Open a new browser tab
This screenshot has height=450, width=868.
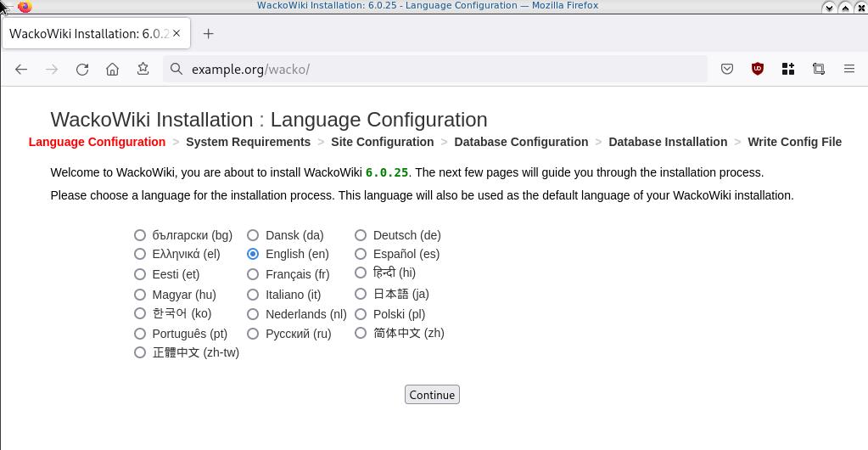(x=208, y=34)
